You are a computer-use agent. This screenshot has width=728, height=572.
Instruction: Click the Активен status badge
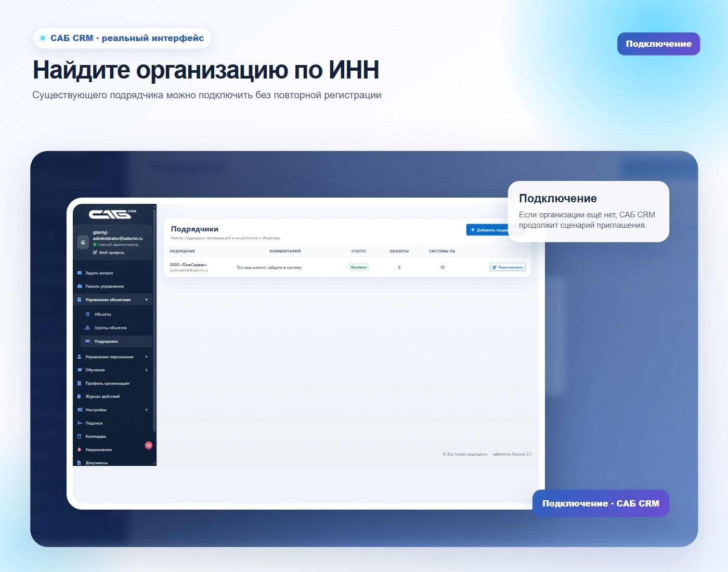pos(359,267)
